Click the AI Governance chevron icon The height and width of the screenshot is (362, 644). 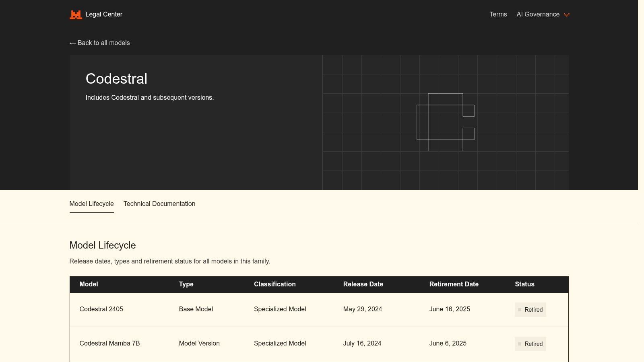point(567,15)
